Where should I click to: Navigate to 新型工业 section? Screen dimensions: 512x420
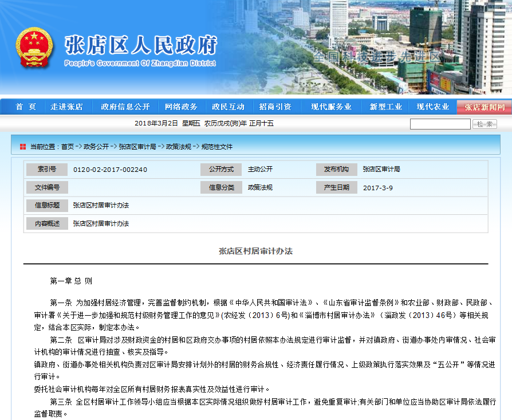pos(385,107)
